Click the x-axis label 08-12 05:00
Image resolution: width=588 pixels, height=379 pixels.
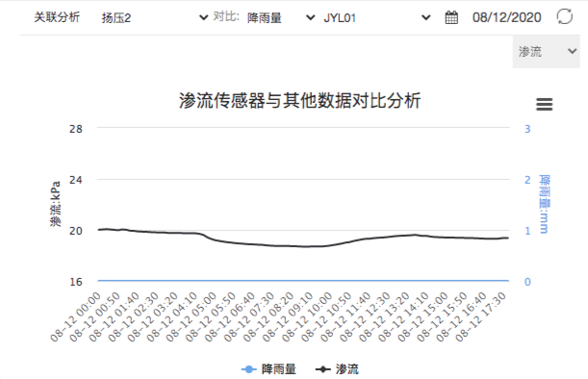pos(192,316)
